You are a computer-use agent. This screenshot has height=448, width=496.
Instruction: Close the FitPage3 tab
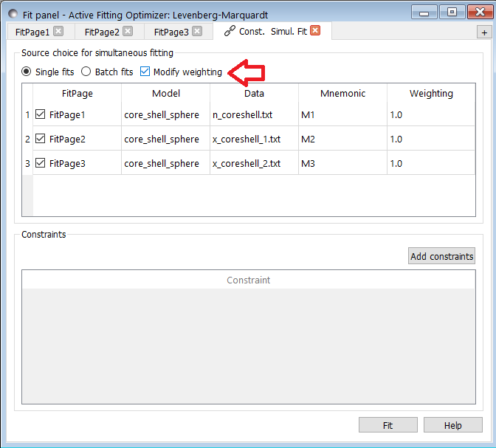[197, 31]
